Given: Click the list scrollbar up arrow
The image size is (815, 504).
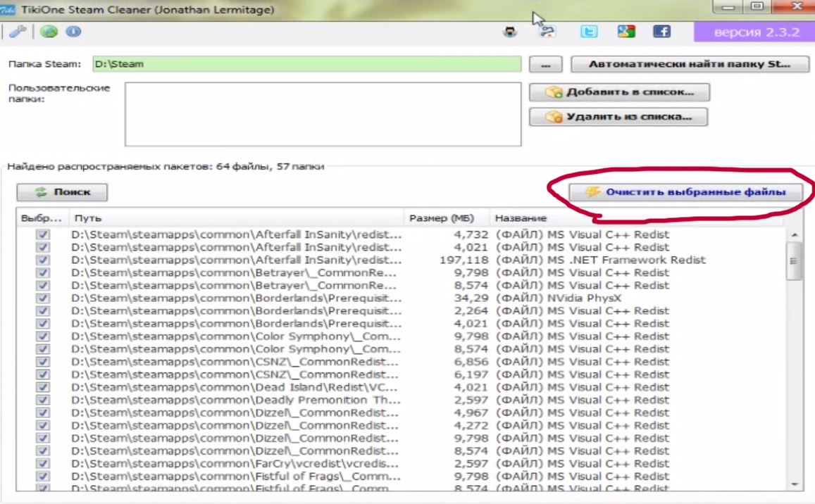Looking at the screenshot, I should tap(794, 235).
